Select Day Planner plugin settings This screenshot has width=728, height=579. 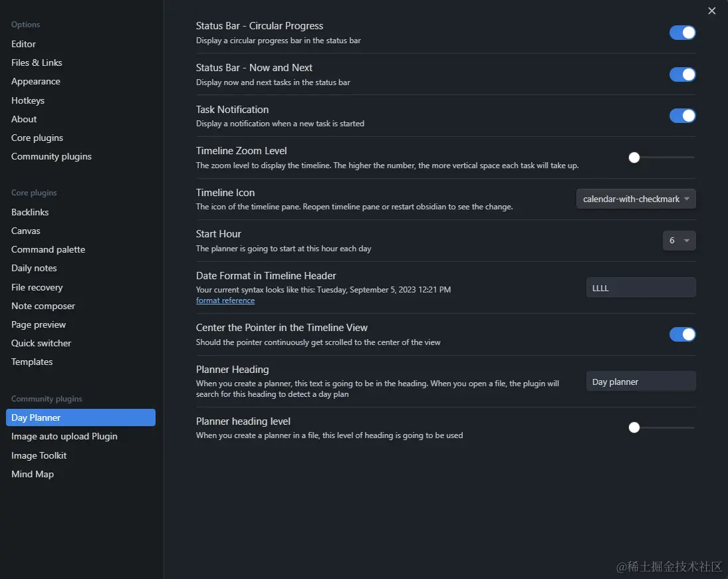click(80, 417)
